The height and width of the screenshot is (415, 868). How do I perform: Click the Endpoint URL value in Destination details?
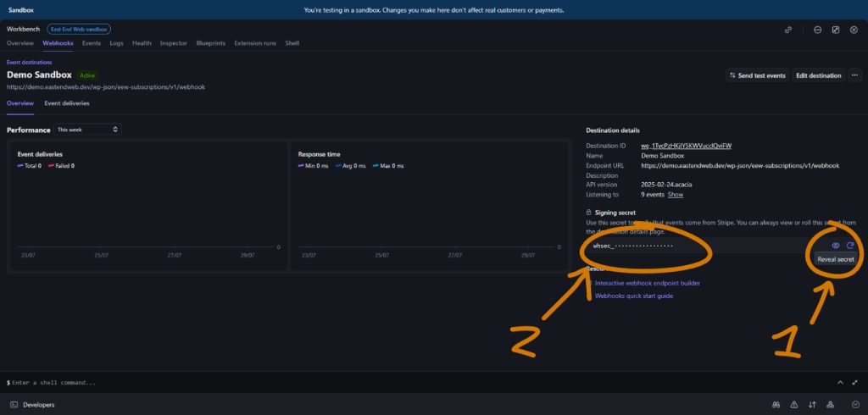click(740, 165)
